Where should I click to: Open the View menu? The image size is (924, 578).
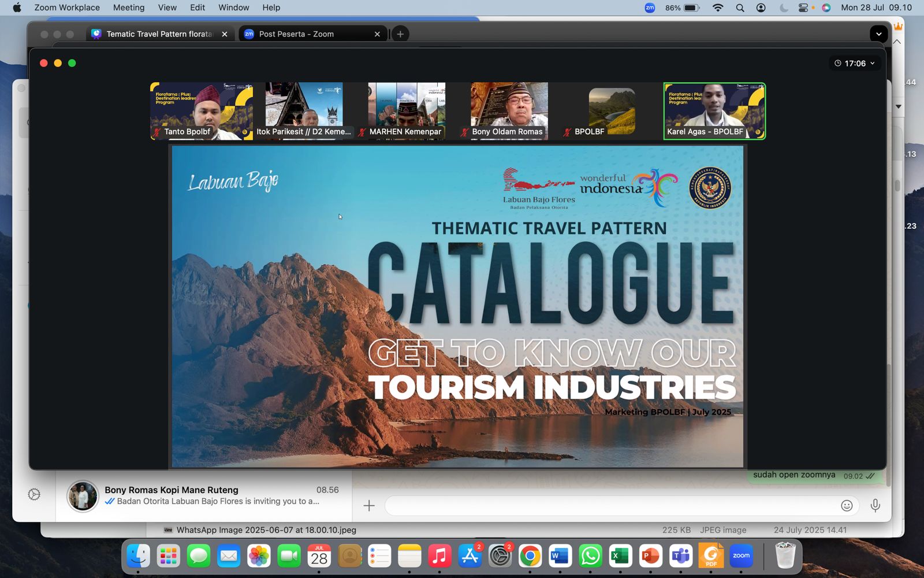tap(167, 8)
